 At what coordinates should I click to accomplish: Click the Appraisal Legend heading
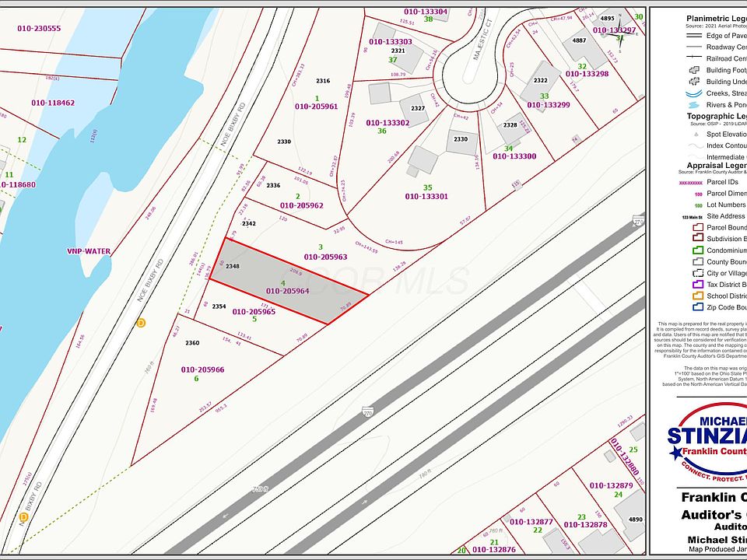tap(717, 166)
